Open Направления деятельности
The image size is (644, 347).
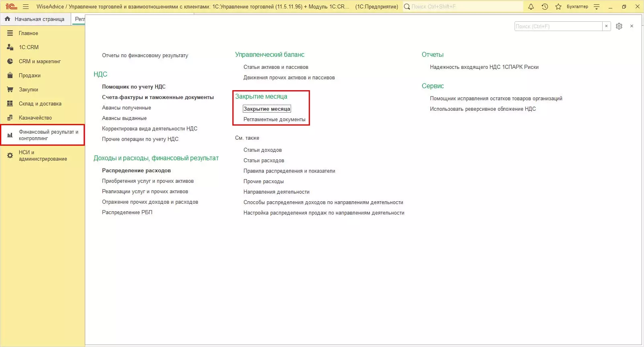(x=277, y=192)
